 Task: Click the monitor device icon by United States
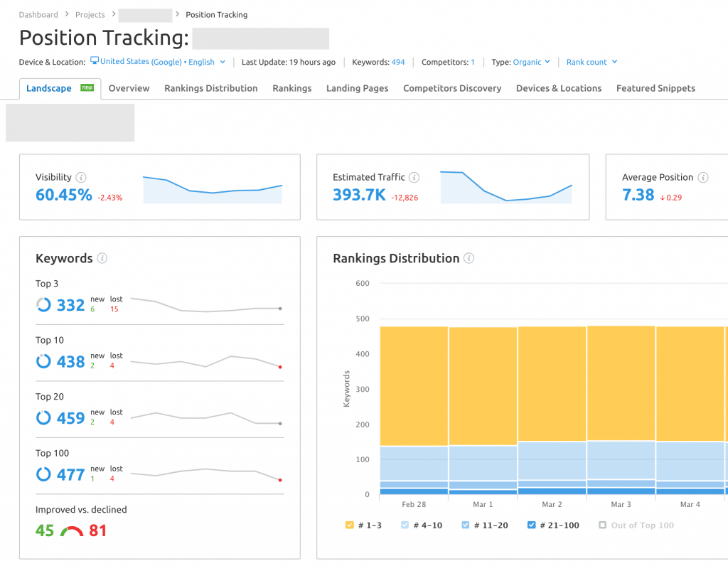[x=94, y=62]
